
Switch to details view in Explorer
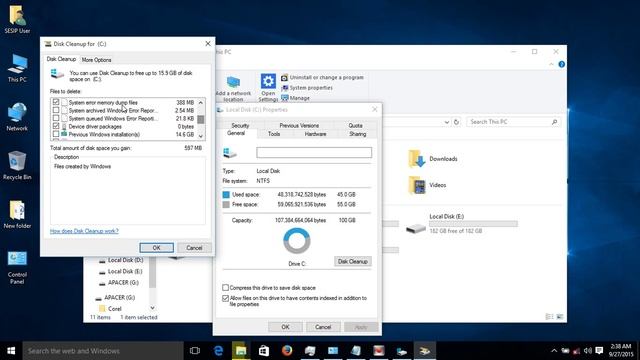click(x=549, y=317)
